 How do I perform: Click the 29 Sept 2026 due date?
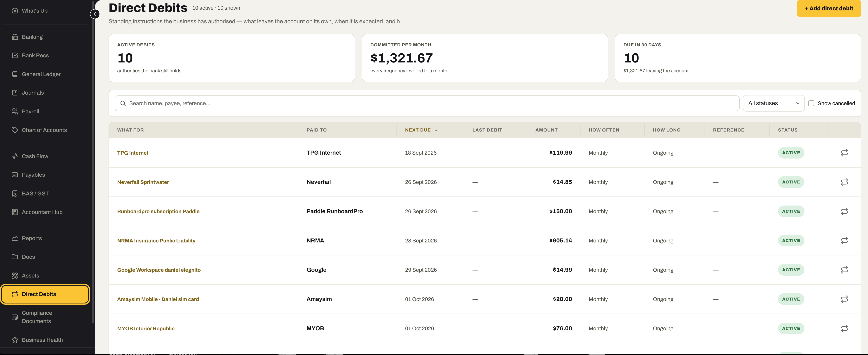[x=421, y=270]
